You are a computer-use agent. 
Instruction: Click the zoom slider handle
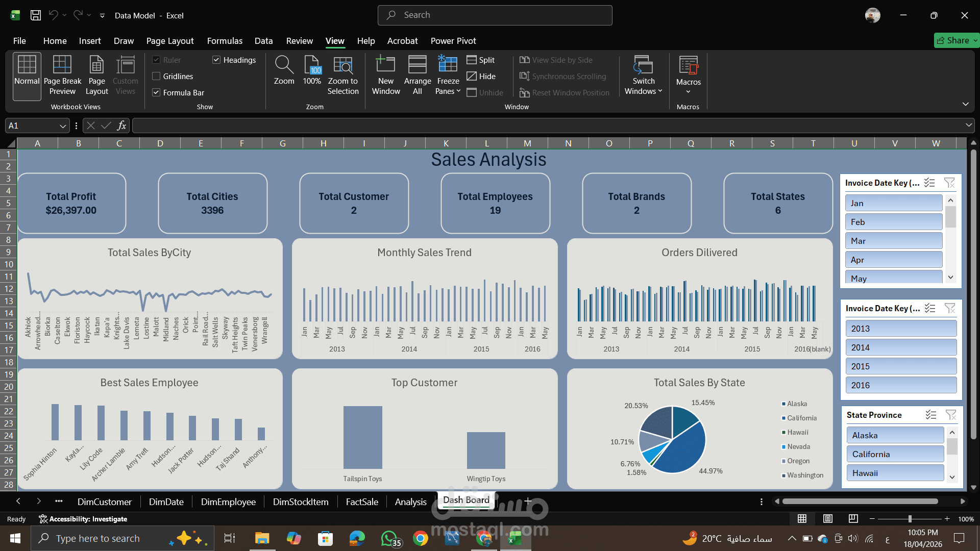(910, 519)
